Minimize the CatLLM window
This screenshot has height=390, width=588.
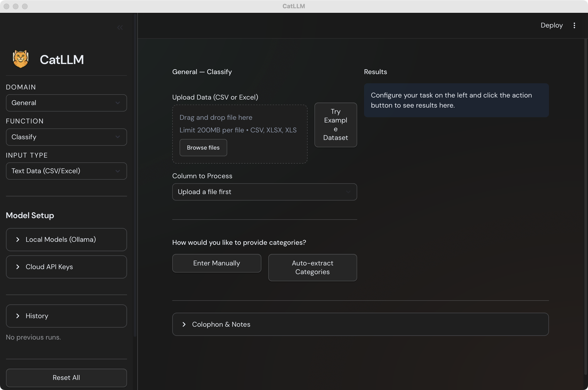click(16, 6)
